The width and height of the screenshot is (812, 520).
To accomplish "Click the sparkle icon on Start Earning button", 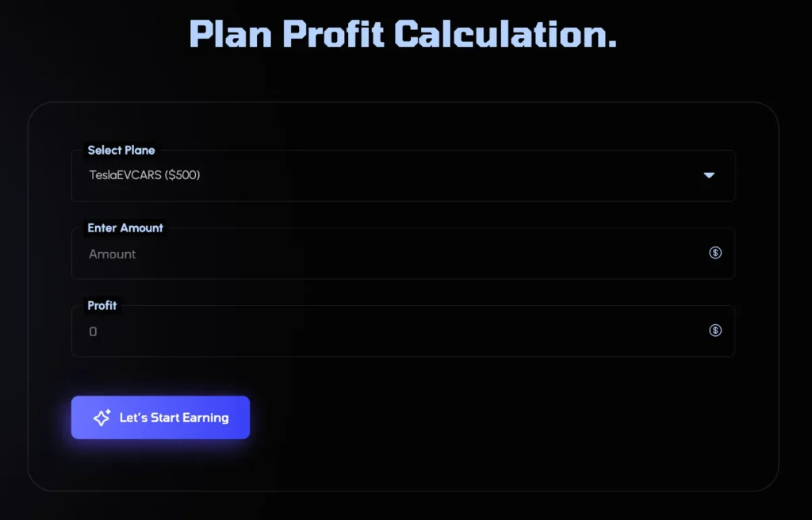I will (x=101, y=418).
